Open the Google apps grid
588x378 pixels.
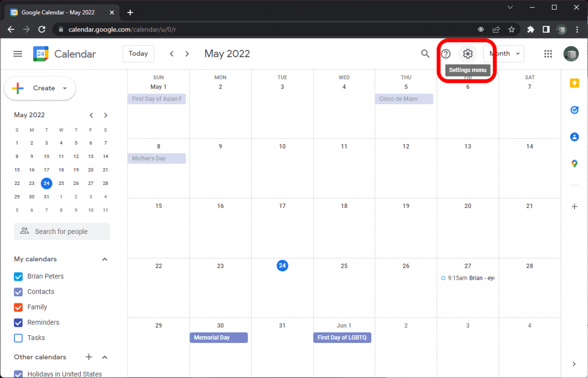[x=548, y=54]
